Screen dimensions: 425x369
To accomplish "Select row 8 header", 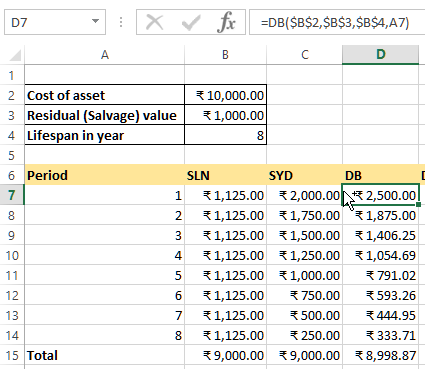I will pos(12,215).
